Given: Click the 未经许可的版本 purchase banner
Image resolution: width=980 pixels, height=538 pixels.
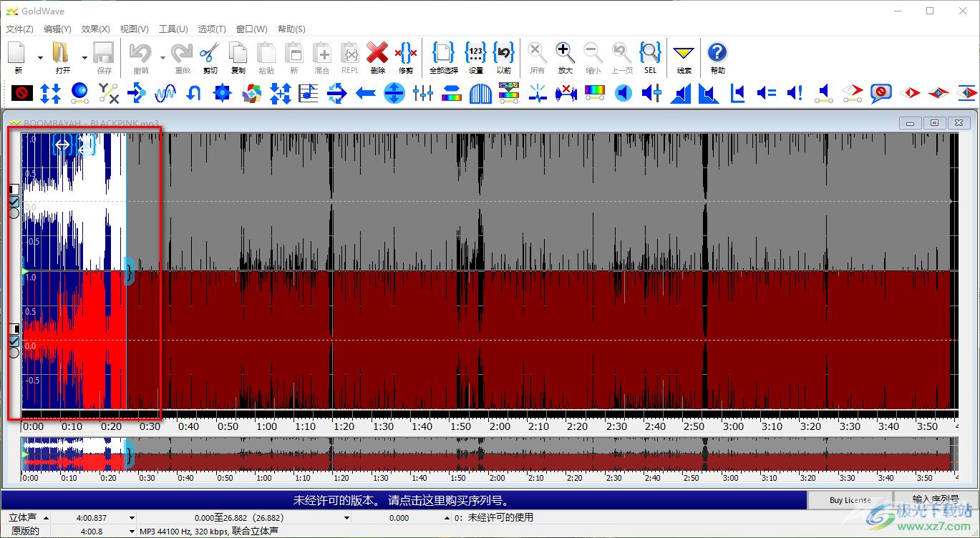Looking at the screenshot, I should [404, 500].
